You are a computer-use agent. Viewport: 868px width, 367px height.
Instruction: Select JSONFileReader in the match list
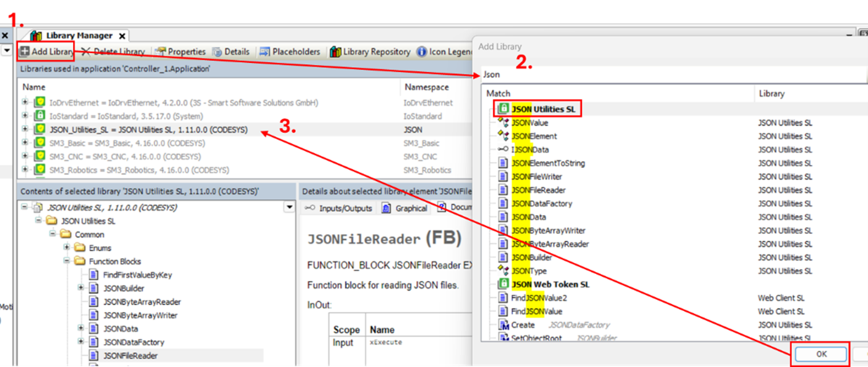538,190
